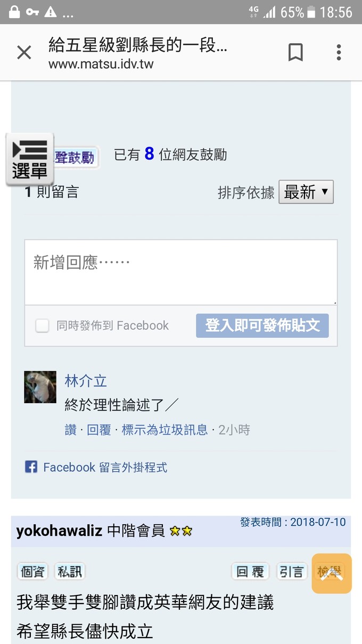Open the three-dot overflow menu
This screenshot has height=644, width=362.
339,52
